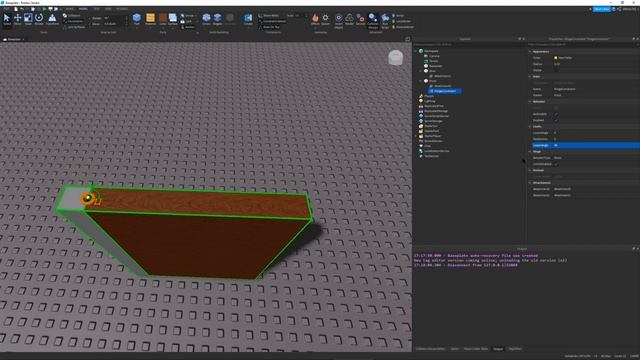This screenshot has width=640, height=360.
Task: Collapse the Workspace node in Explorer
Action: tap(416, 51)
